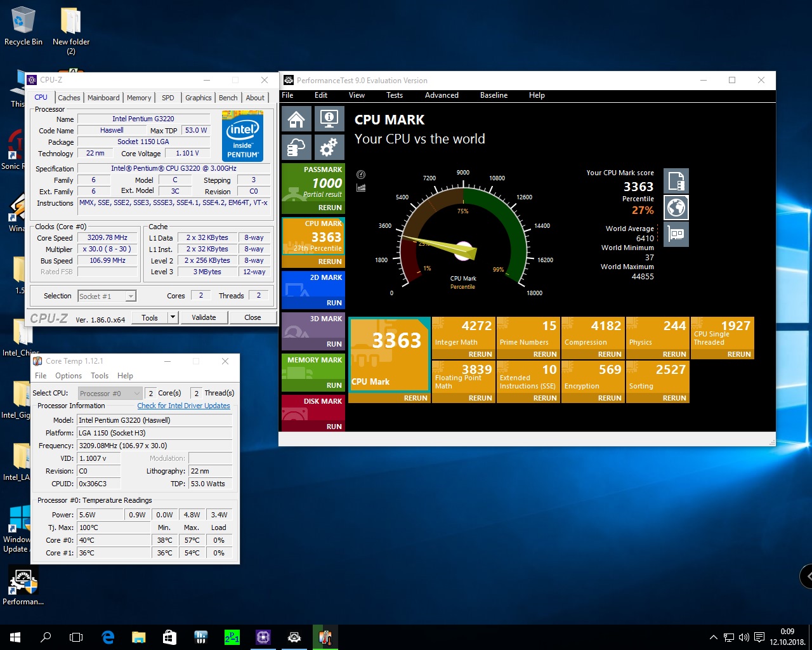Click the Validate button in CPU-Z
The image size is (812, 650).
pyautogui.click(x=204, y=317)
